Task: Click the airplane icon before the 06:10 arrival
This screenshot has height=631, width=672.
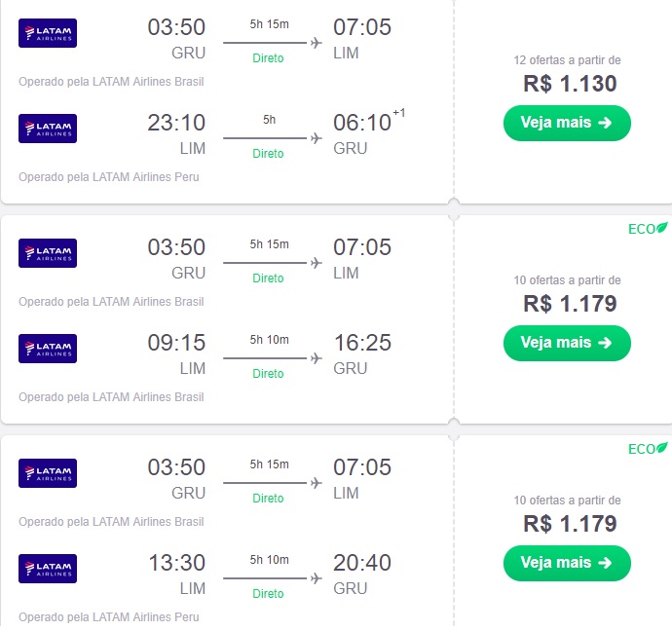Action: pyautogui.click(x=316, y=138)
